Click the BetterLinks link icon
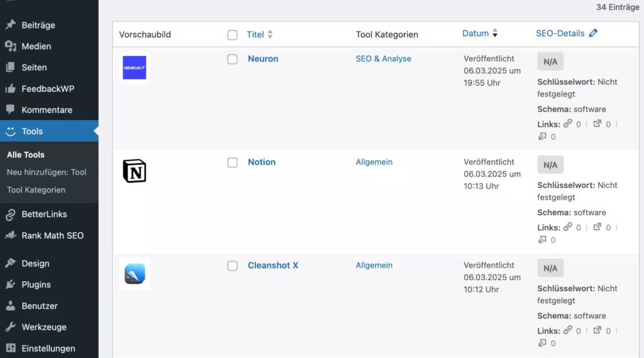Viewport: 644px width, 358px height. coord(11,215)
